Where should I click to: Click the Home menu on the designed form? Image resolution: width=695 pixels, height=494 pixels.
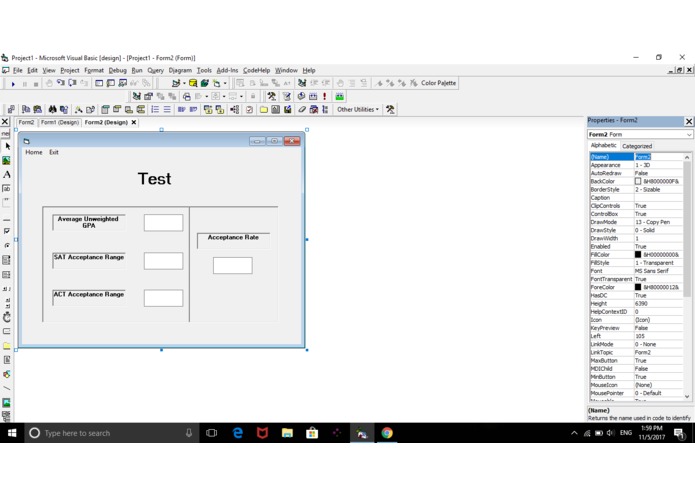(34, 152)
